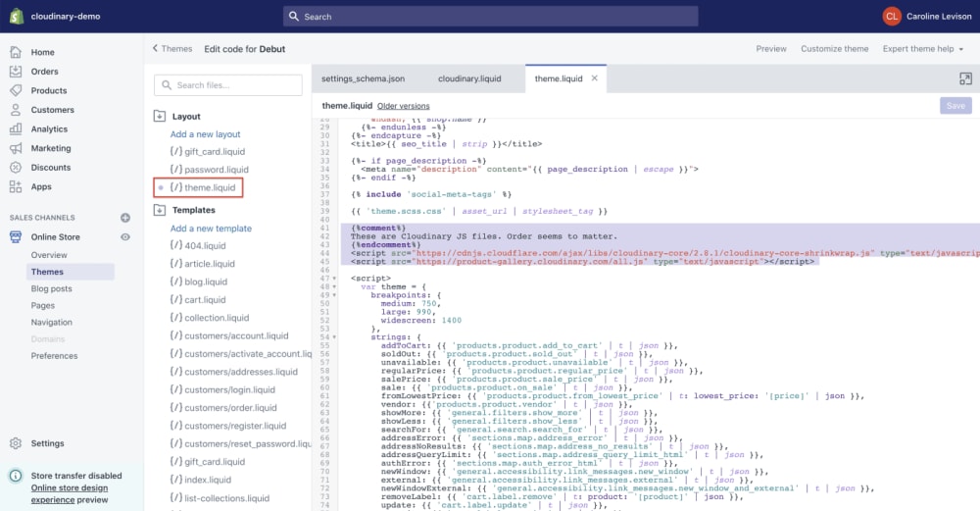Click the search magnifier icon in top bar

point(294,17)
